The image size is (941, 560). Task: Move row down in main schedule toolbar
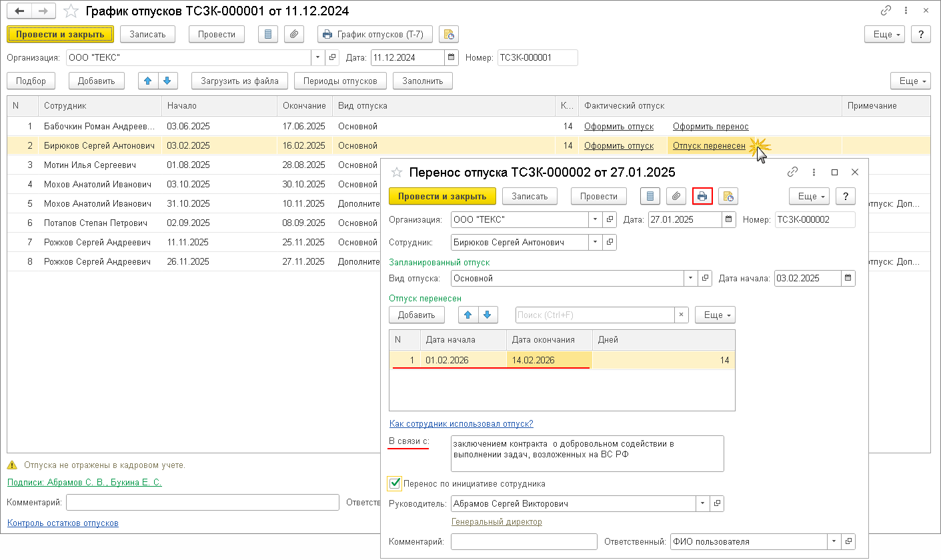click(x=167, y=81)
